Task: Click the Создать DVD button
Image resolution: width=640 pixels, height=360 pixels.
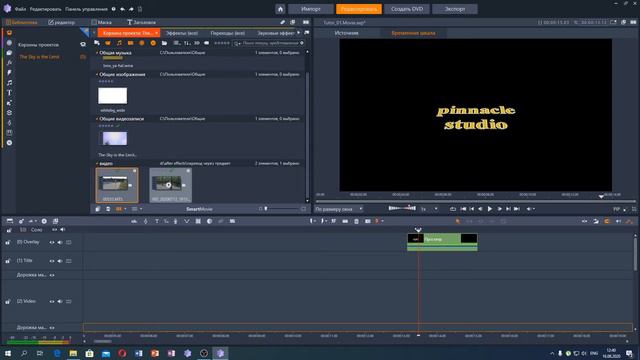Action: tap(407, 9)
